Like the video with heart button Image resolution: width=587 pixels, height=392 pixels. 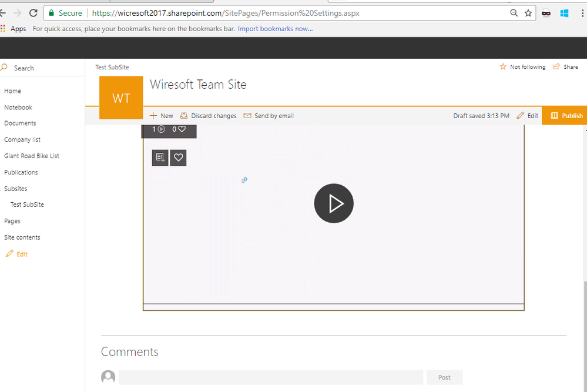178,158
